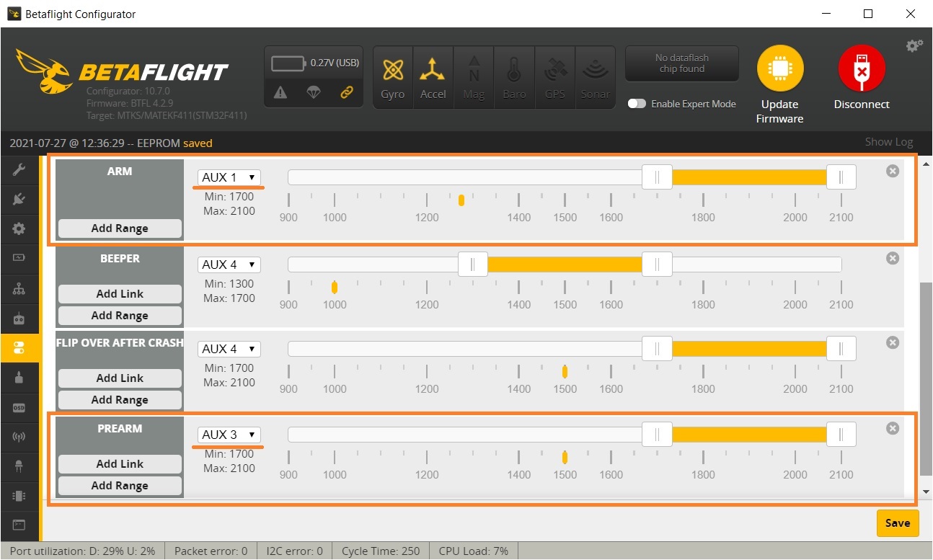Click Packet error: 0 status entry
This screenshot has width=933, height=560.
pyautogui.click(x=211, y=551)
